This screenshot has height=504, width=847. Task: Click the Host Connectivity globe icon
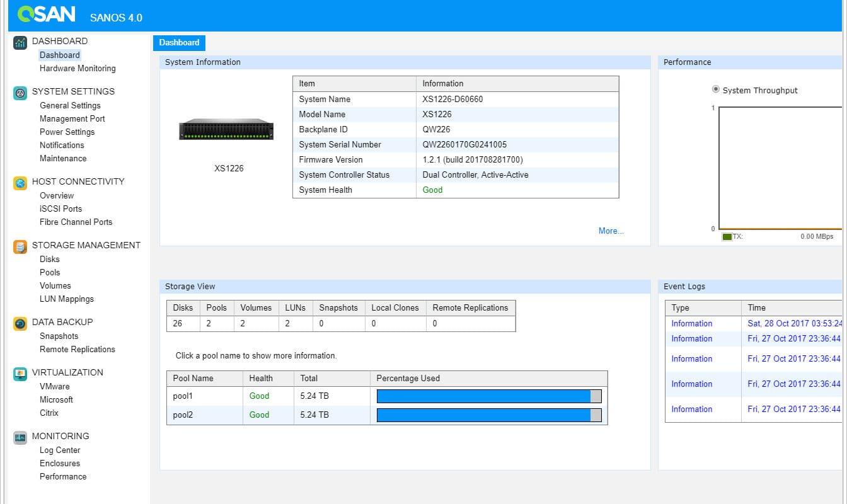pos(20,183)
